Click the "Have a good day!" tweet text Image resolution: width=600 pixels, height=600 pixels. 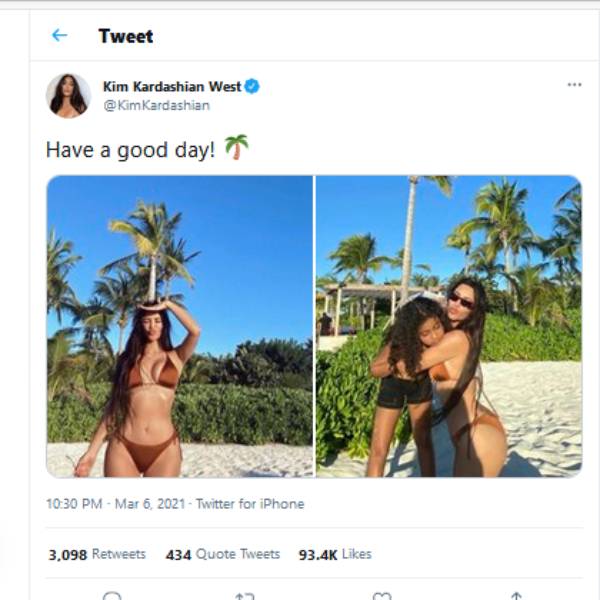pyautogui.click(x=130, y=150)
